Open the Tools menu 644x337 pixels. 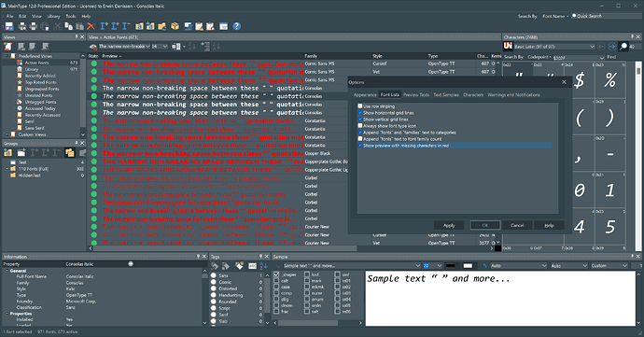pyautogui.click(x=71, y=16)
